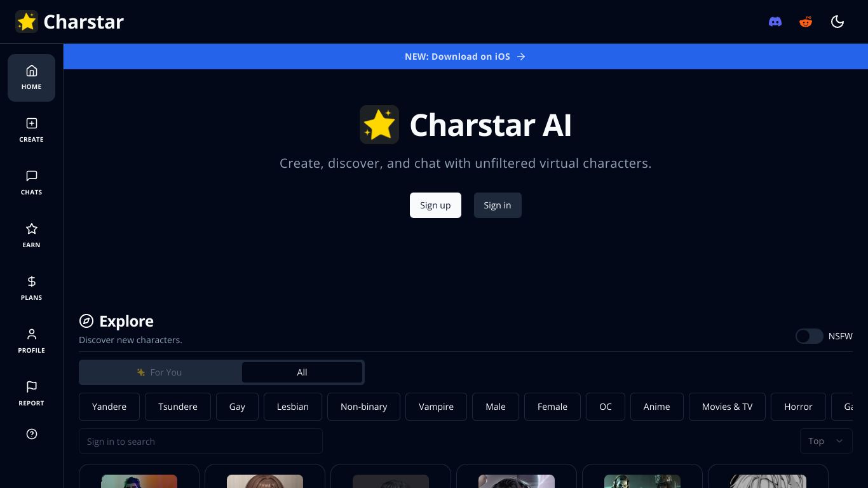The width and height of the screenshot is (868, 488).
Task: Select the OC tag
Action: [x=606, y=407]
